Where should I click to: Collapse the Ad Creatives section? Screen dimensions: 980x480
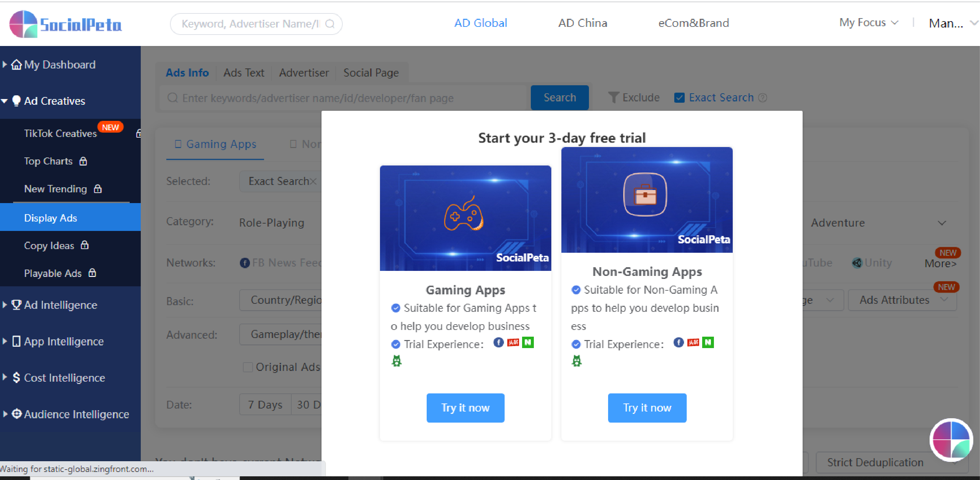pyautogui.click(x=5, y=101)
